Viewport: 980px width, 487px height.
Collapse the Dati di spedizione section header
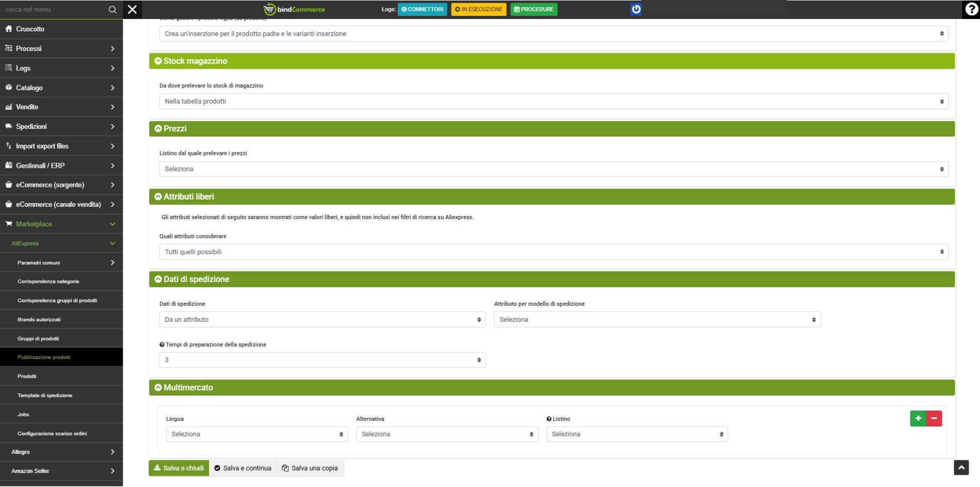[x=158, y=280]
